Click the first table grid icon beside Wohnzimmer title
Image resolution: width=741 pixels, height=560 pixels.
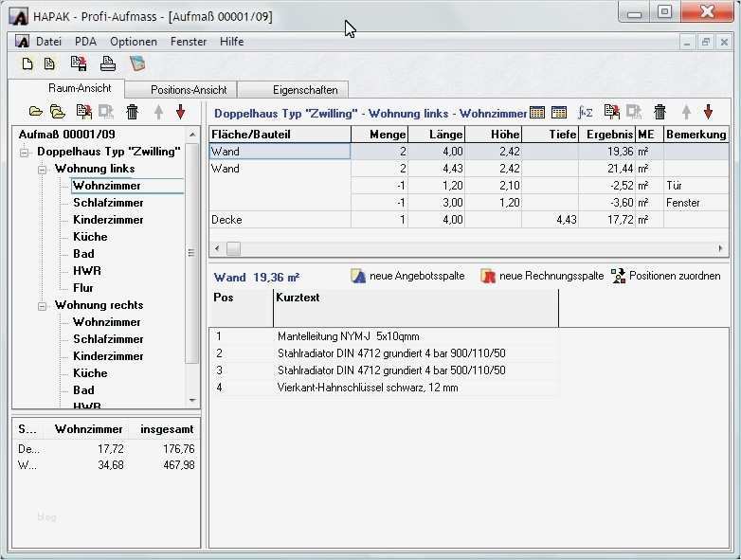[x=537, y=112]
